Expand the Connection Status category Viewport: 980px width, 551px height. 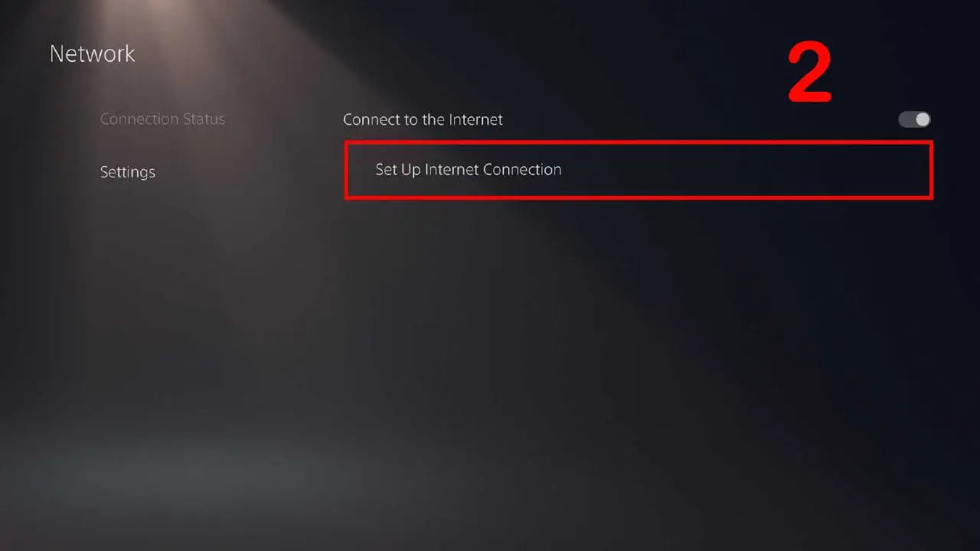tap(162, 119)
